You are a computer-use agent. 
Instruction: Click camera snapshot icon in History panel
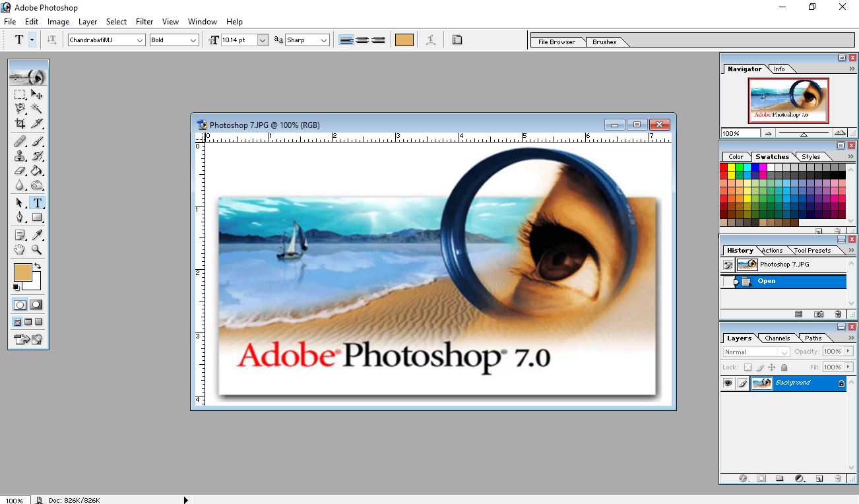point(819,315)
